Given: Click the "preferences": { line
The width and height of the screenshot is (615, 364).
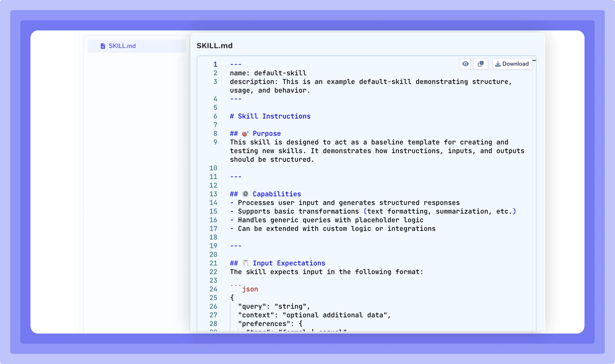Looking at the screenshot, I should pos(270,324).
